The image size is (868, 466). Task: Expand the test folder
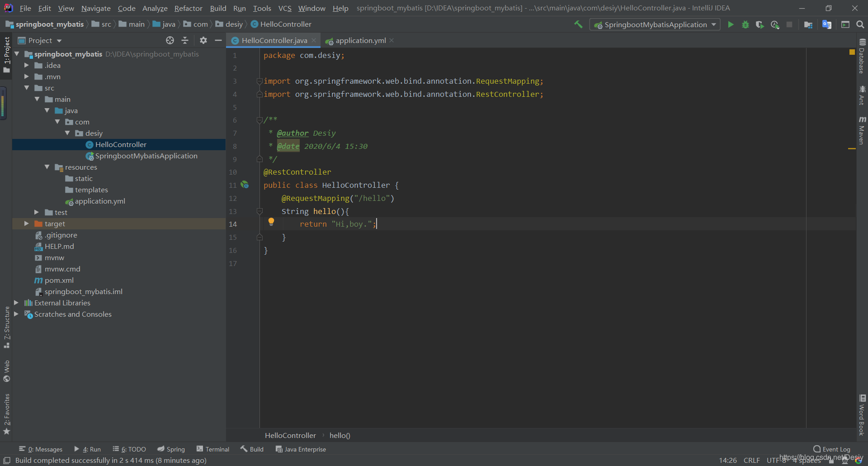click(x=37, y=212)
